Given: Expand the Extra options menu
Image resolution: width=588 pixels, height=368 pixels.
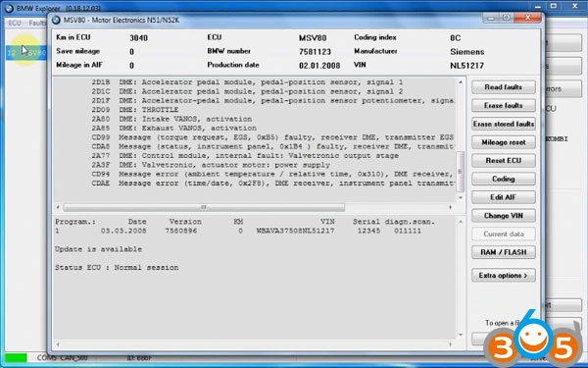Looking at the screenshot, I should (x=504, y=275).
